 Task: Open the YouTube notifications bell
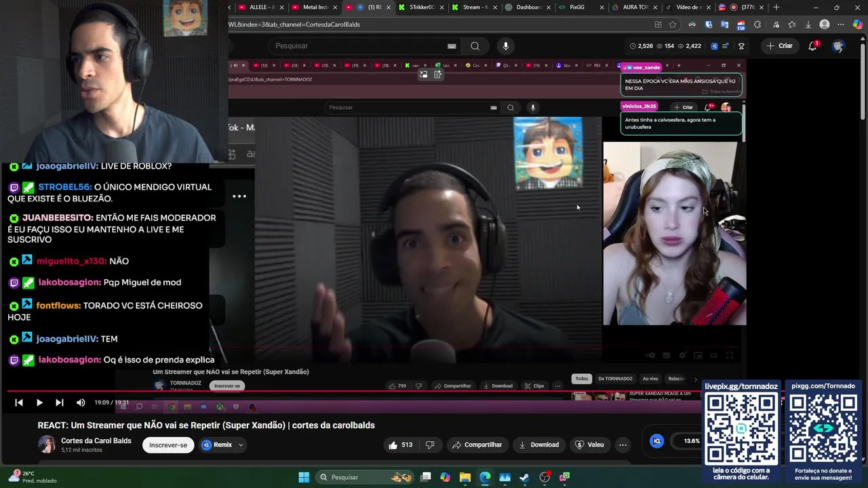click(812, 46)
